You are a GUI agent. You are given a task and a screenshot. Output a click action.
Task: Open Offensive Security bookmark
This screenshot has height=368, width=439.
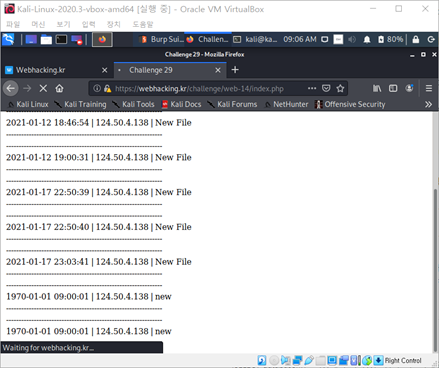point(350,104)
